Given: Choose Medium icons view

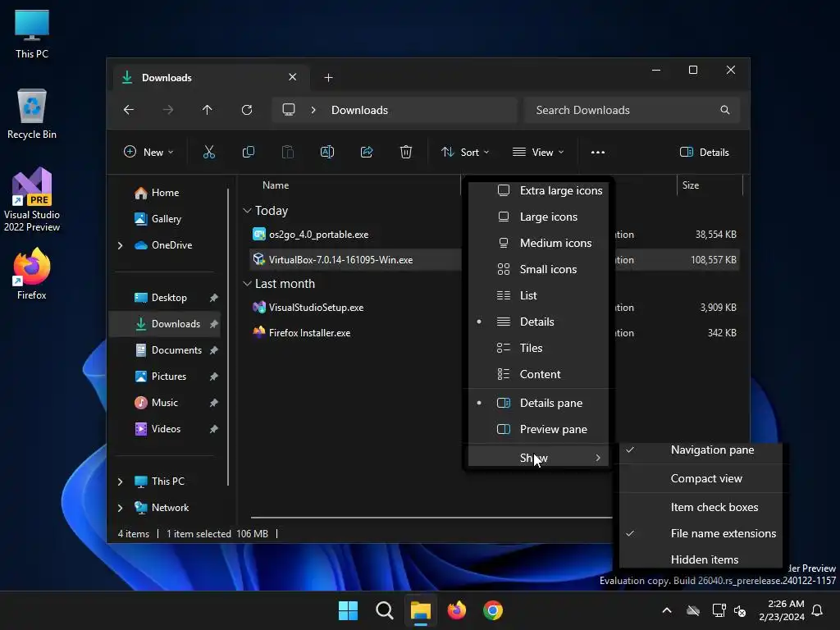Looking at the screenshot, I should 538,243.
